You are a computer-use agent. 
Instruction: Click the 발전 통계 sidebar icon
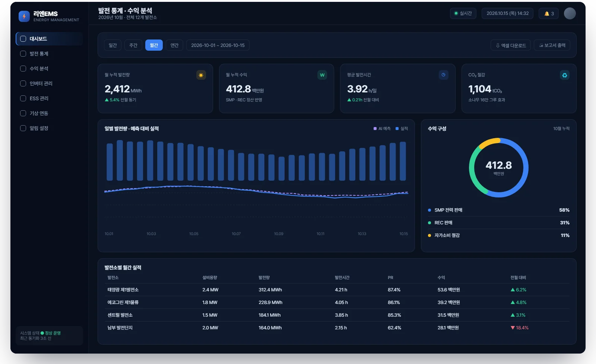click(23, 54)
